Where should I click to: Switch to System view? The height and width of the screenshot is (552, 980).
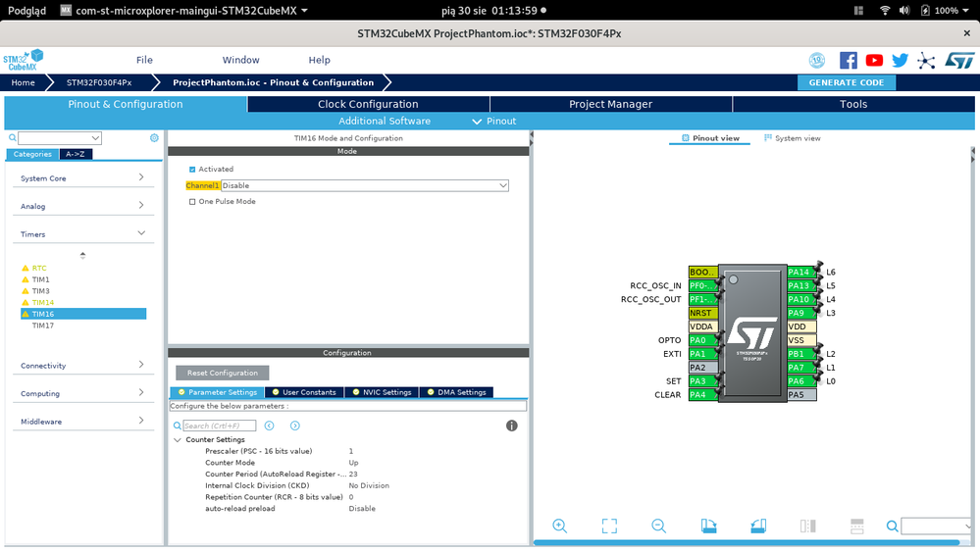pyautogui.click(x=792, y=138)
